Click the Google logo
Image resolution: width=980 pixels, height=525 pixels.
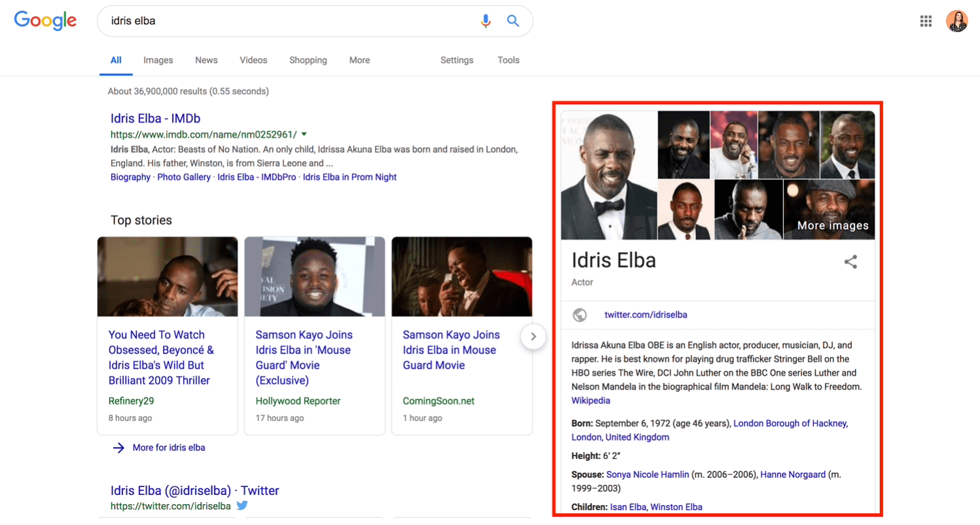pyautogui.click(x=45, y=21)
